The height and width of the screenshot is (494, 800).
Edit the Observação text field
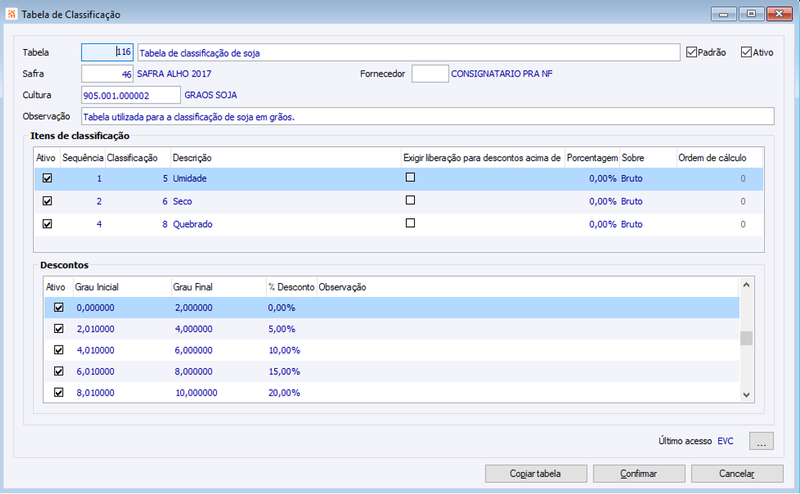tap(428, 116)
